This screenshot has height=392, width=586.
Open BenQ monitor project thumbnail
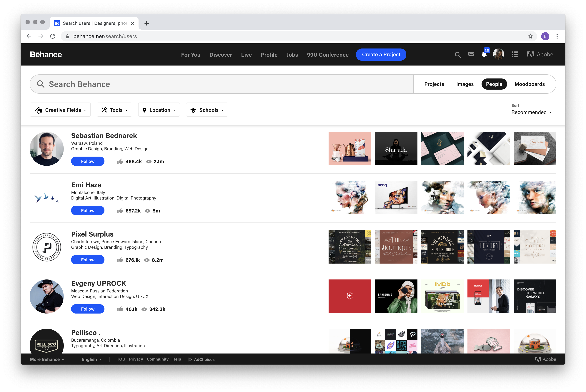[x=396, y=197]
